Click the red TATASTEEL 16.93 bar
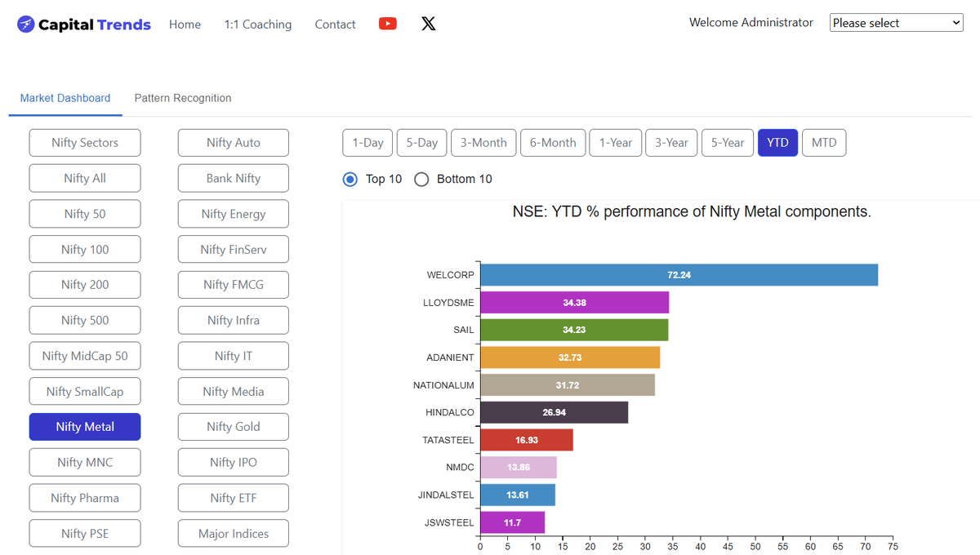 (527, 440)
